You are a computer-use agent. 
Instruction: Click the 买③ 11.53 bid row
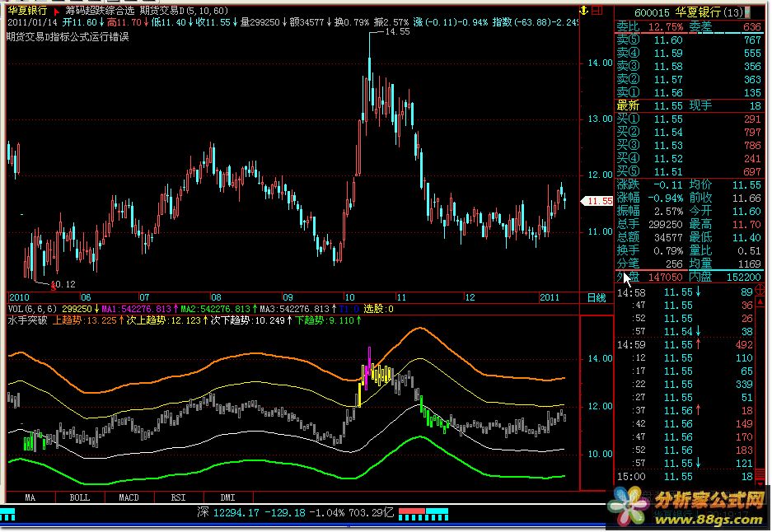pyautogui.click(x=689, y=146)
